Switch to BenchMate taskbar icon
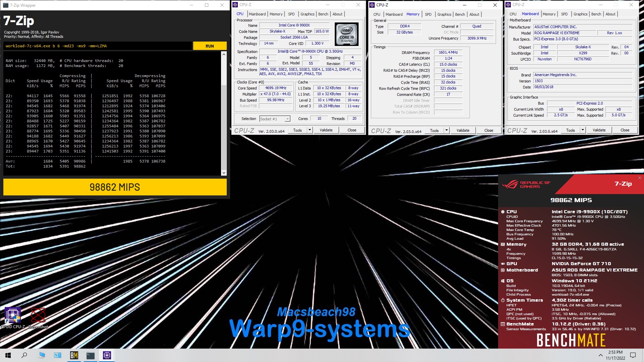 point(74,355)
